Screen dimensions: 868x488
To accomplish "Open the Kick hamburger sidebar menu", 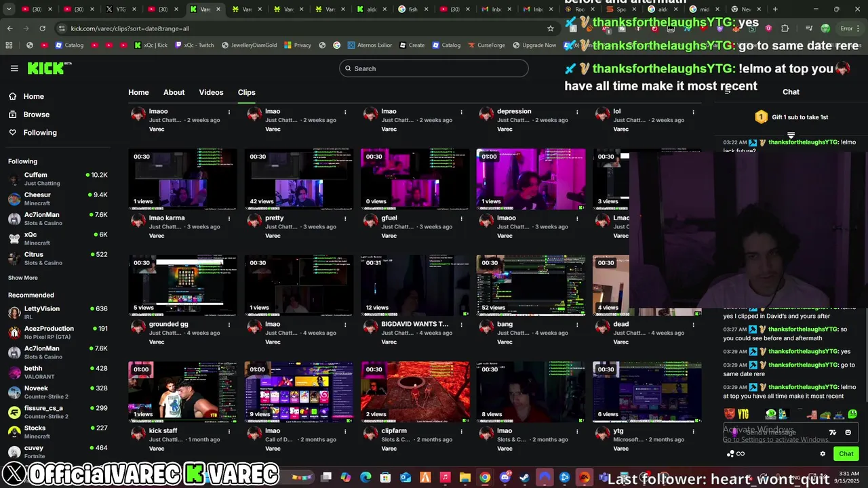I will 14,68.
